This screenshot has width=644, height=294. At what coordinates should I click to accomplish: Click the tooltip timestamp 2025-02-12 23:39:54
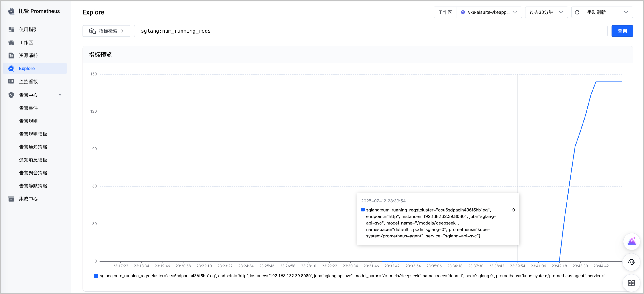coord(383,201)
